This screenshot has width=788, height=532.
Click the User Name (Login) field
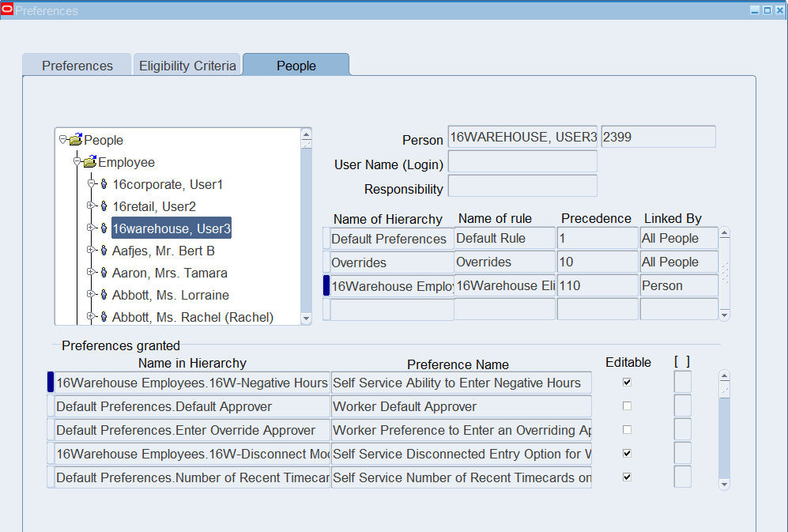522,162
